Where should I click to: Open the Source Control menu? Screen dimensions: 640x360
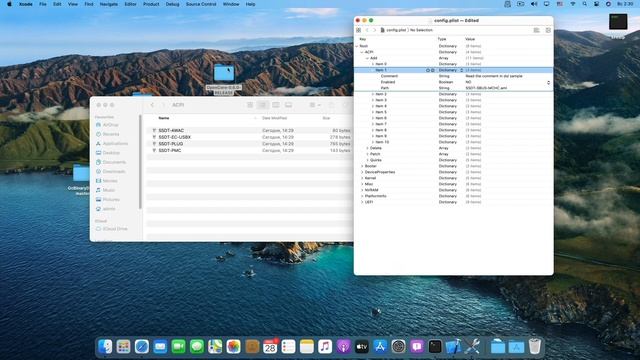(x=201, y=4)
